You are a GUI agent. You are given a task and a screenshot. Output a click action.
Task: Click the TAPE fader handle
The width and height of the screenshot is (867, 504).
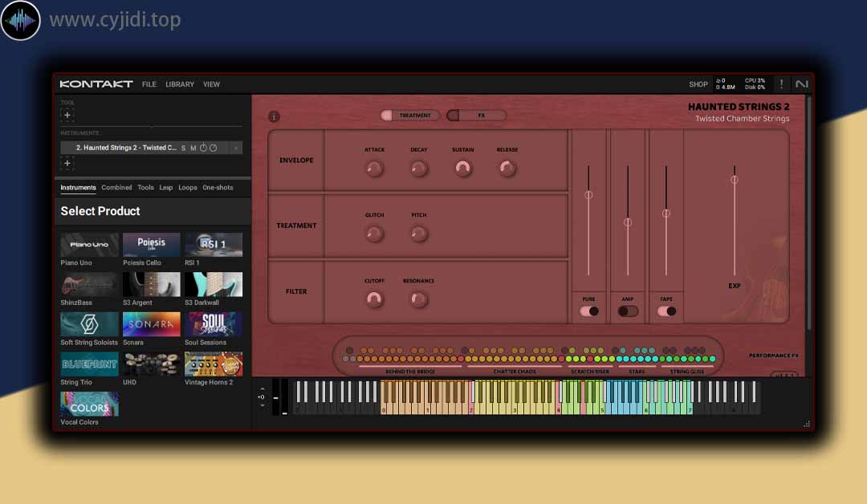point(666,213)
